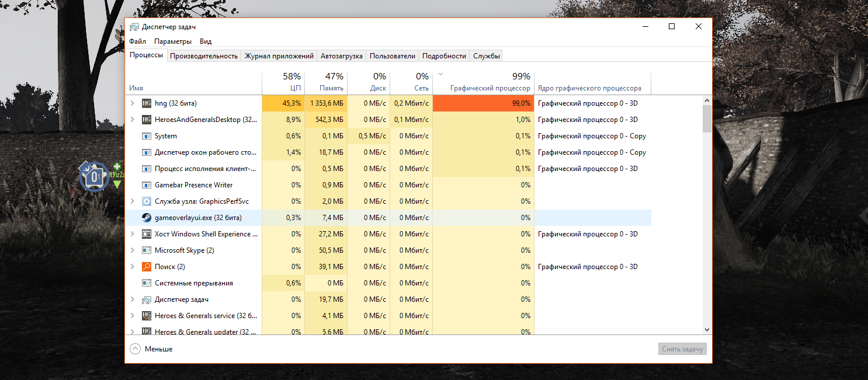Open the Подробности tab
The width and height of the screenshot is (868, 380).
coord(444,56)
